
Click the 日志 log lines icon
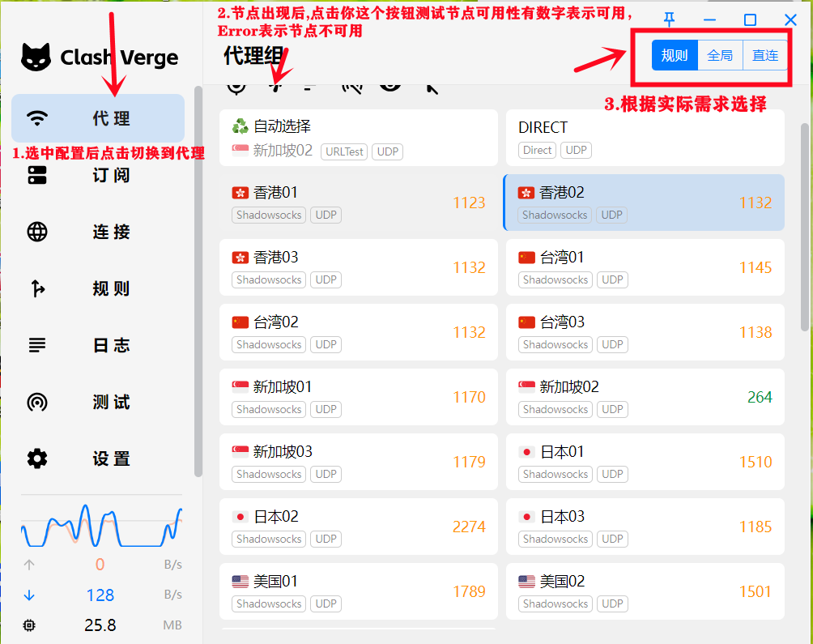coord(37,345)
